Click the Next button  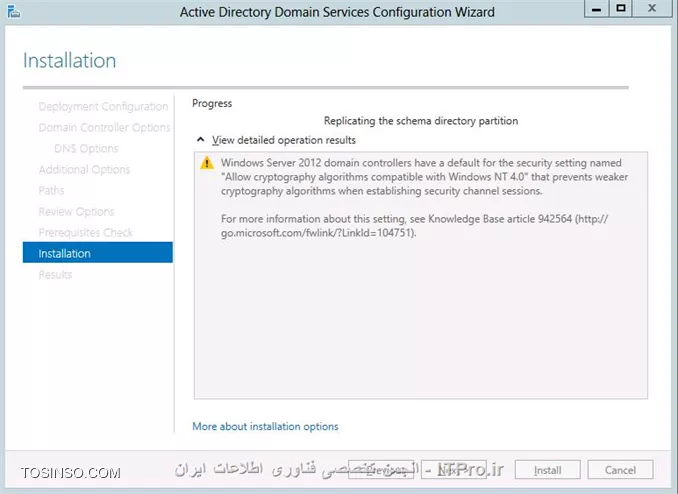[x=454, y=470]
